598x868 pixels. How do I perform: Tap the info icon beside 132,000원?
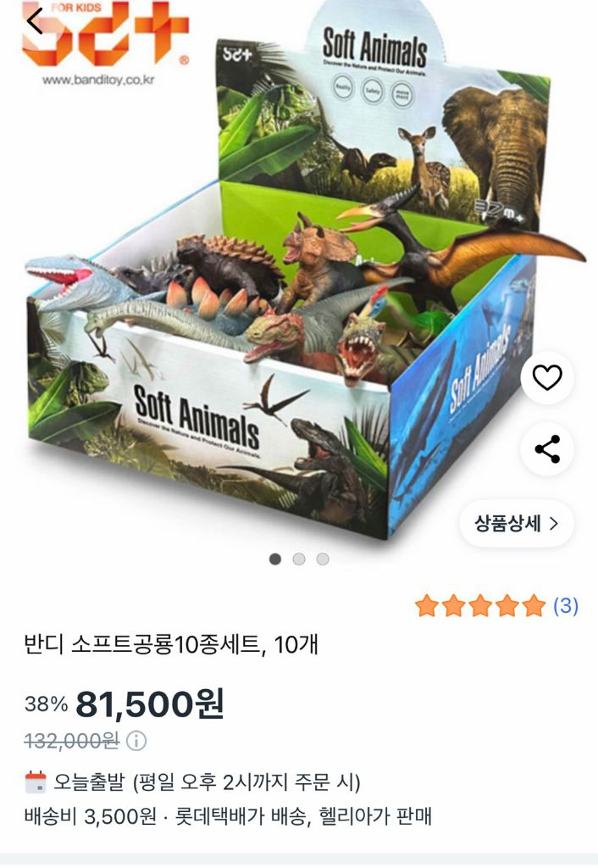coord(136,741)
